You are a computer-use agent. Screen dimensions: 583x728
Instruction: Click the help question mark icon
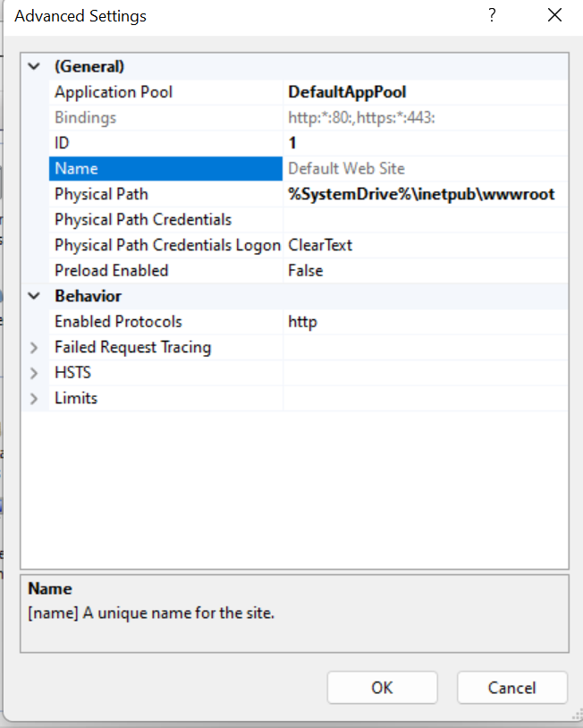pos(491,16)
